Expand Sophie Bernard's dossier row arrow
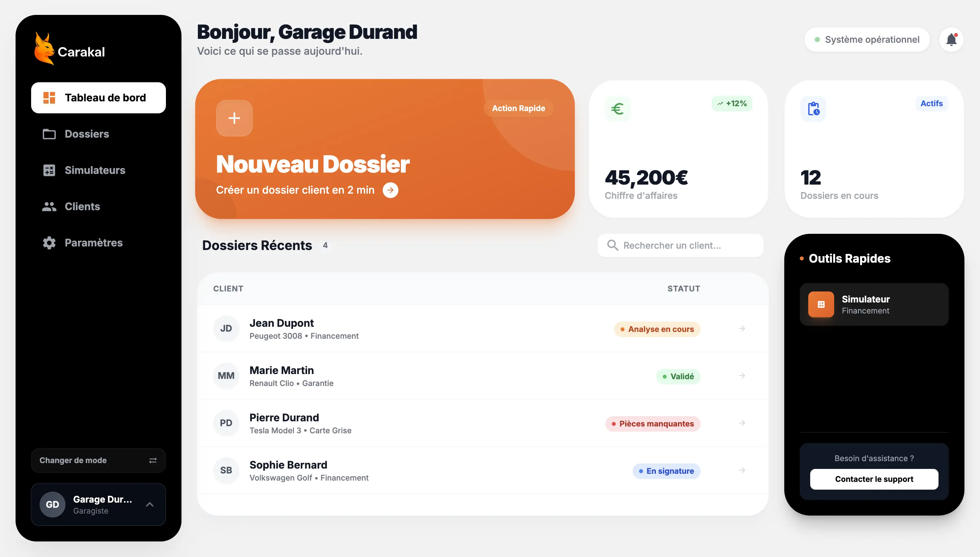 click(742, 470)
